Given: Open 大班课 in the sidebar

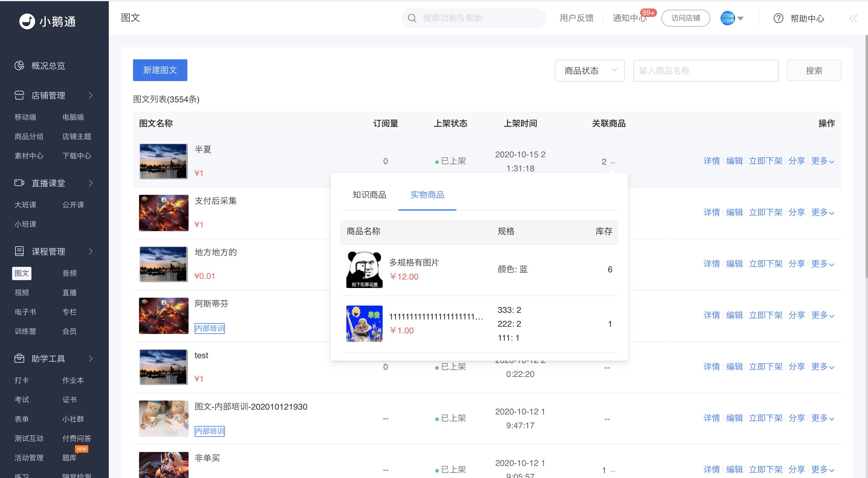Looking at the screenshot, I should (x=25, y=205).
